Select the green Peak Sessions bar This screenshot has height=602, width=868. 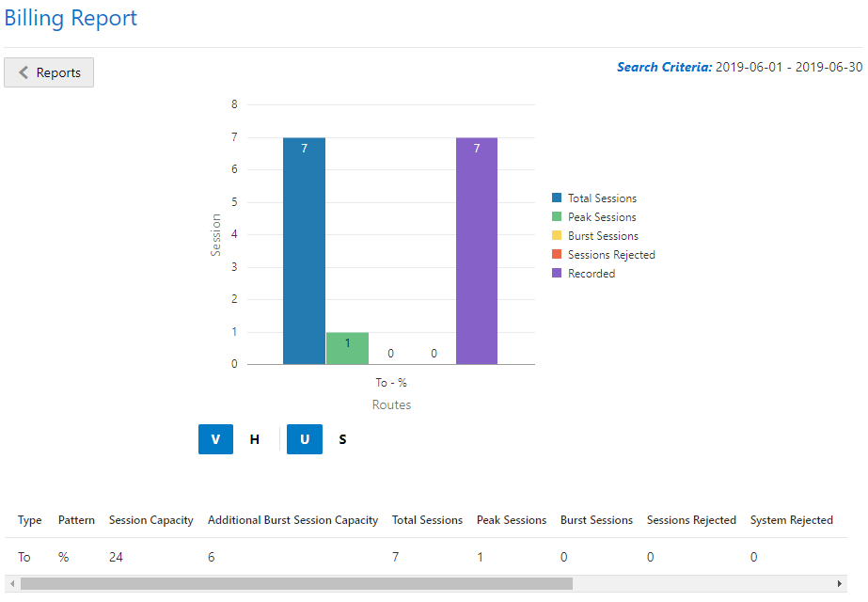pyautogui.click(x=346, y=348)
